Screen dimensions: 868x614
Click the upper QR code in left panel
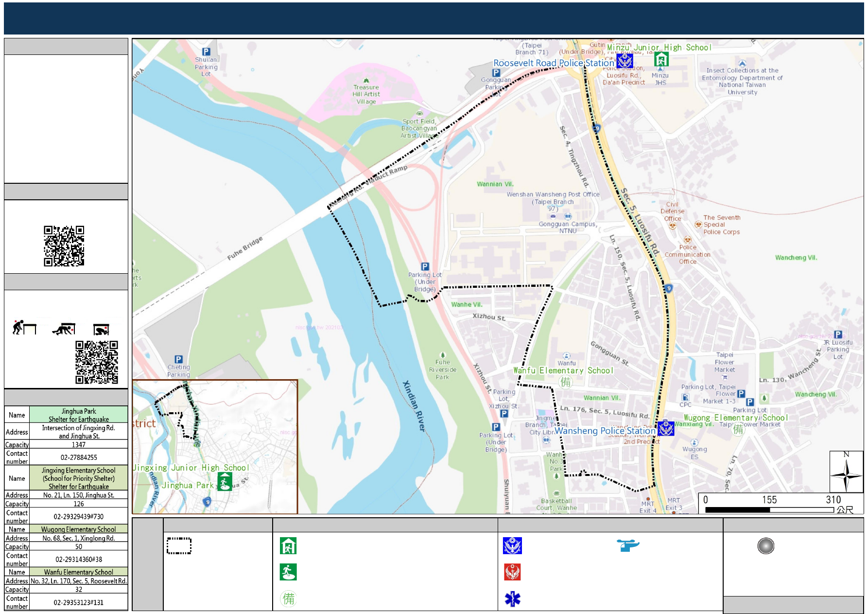click(64, 246)
